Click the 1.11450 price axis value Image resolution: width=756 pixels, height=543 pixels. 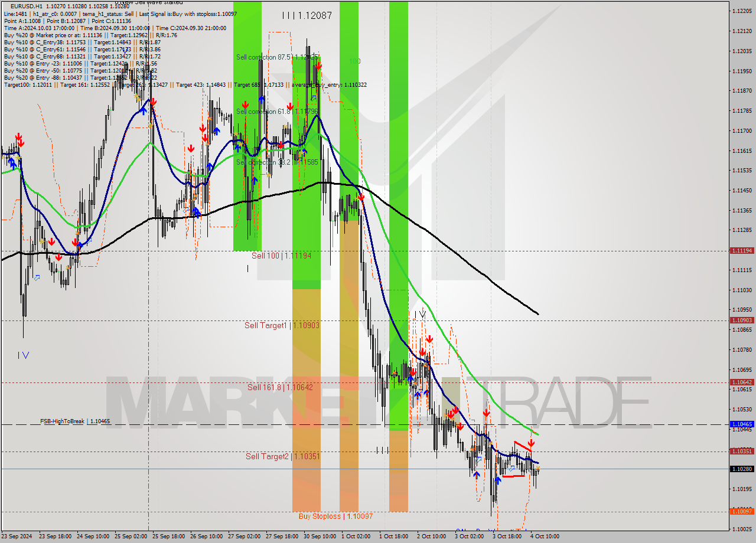tap(742, 190)
